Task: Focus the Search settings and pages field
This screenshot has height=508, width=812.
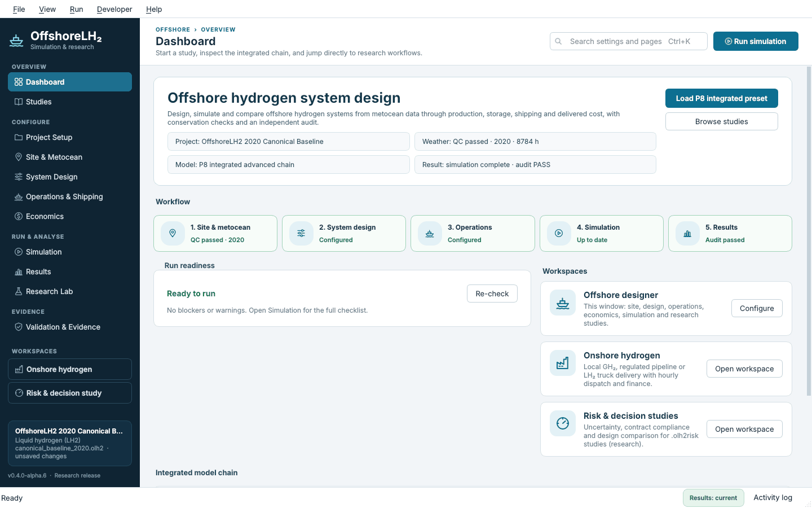Action: click(629, 41)
